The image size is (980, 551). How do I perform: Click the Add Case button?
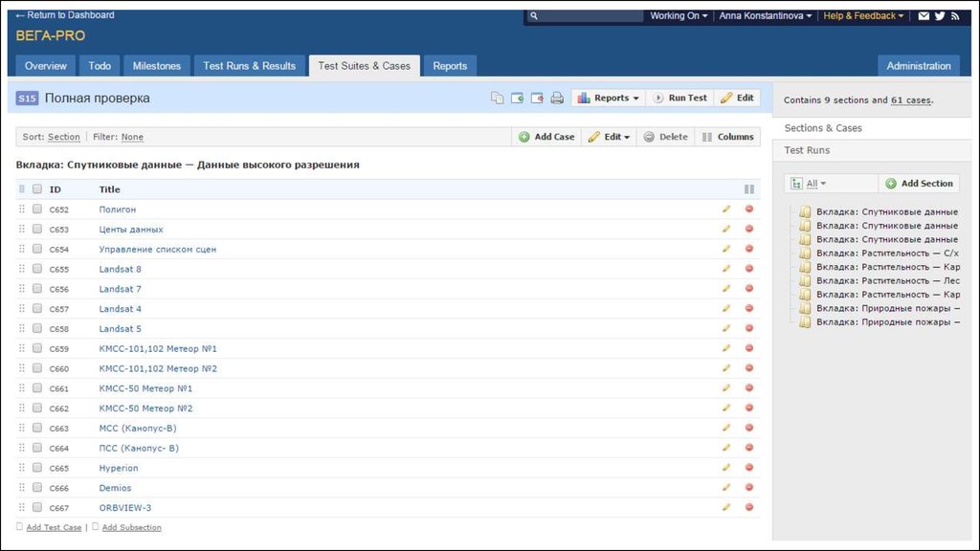click(x=546, y=137)
